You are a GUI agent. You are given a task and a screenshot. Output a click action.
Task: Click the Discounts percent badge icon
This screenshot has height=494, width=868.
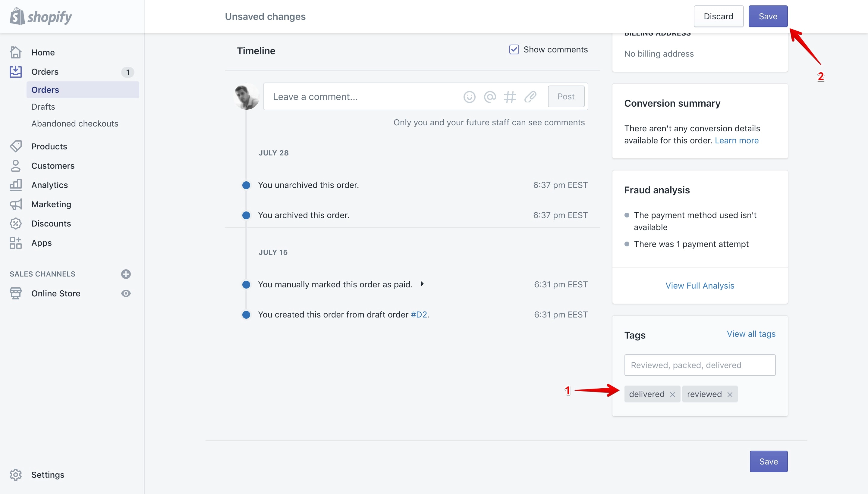click(16, 224)
